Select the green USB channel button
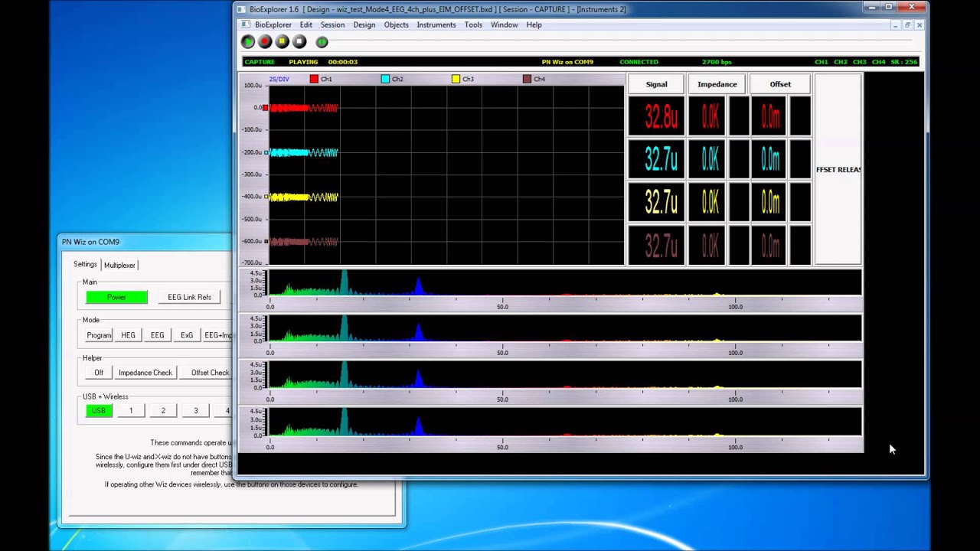 pos(99,411)
